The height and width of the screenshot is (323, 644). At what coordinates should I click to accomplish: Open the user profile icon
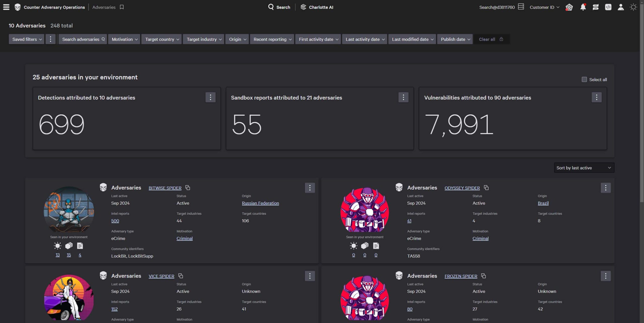click(x=621, y=7)
